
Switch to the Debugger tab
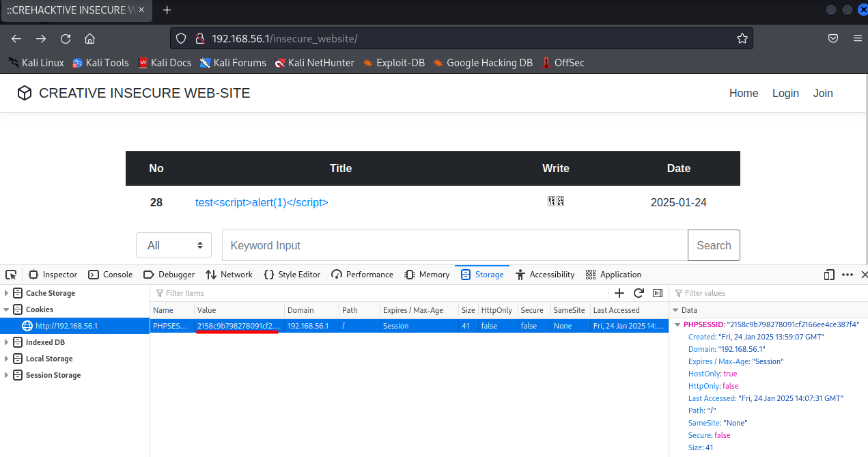tap(169, 275)
